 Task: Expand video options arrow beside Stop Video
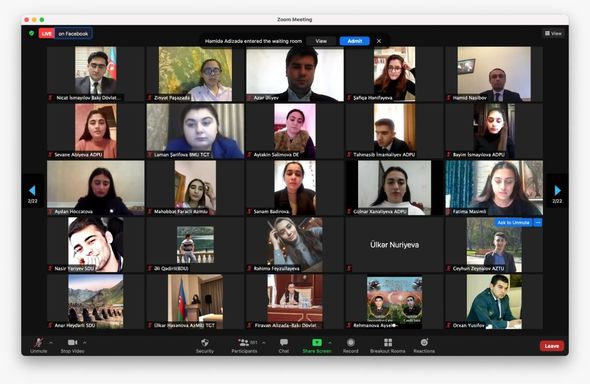[x=85, y=343]
